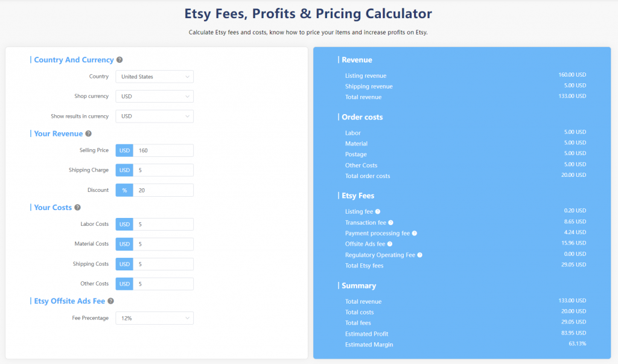The width and height of the screenshot is (618, 364).
Task: Show the Transaction fee info tooltip
Action: pos(392,222)
